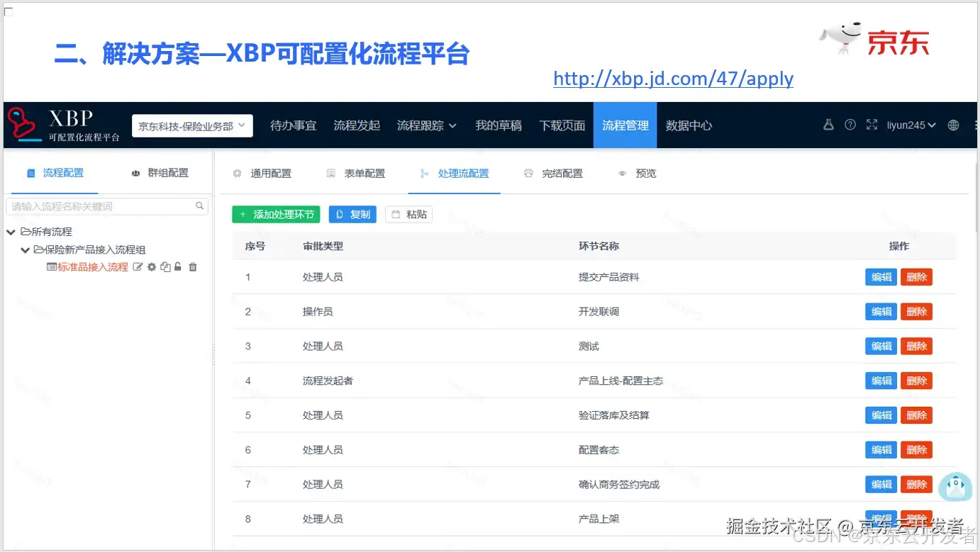
Task: Click the blue 复制 button
Action: (352, 214)
